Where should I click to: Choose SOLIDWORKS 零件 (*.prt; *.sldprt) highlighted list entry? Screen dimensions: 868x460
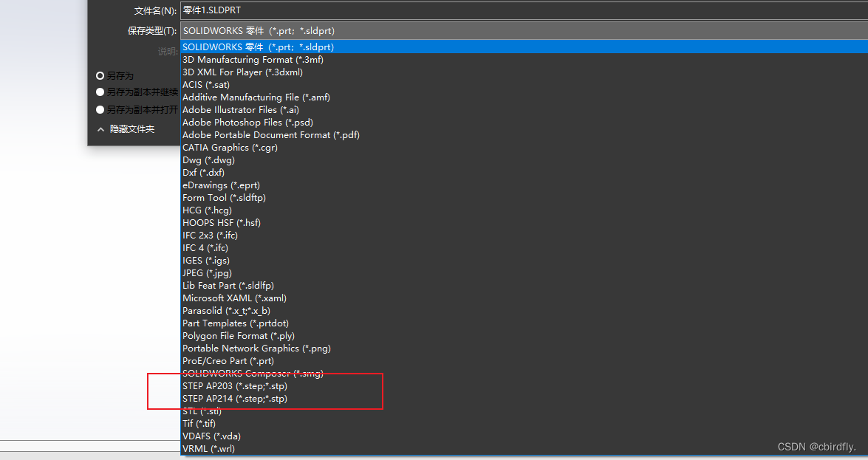tap(524, 47)
